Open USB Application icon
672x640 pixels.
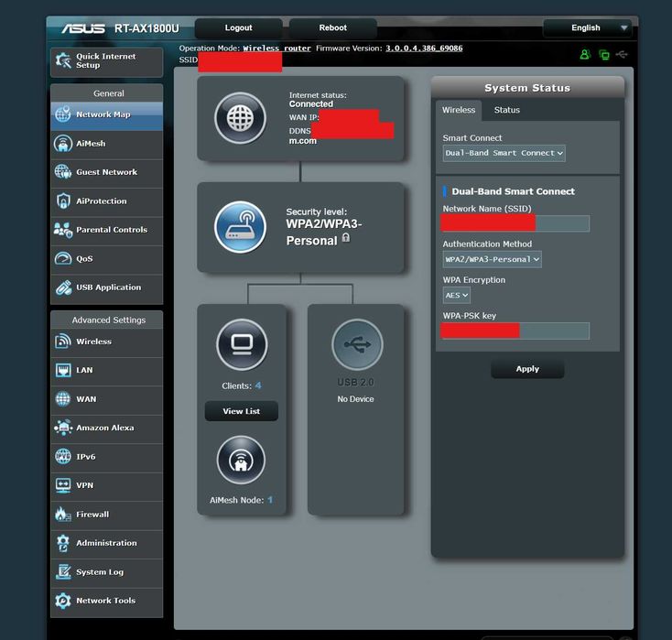[63, 287]
